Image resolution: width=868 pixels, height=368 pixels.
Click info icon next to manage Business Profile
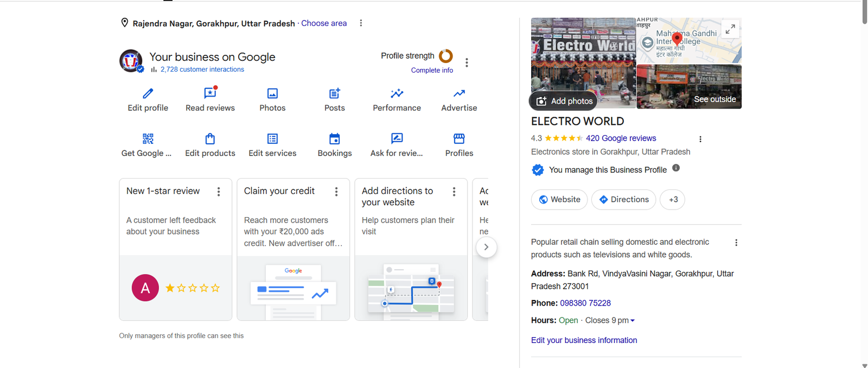point(676,168)
